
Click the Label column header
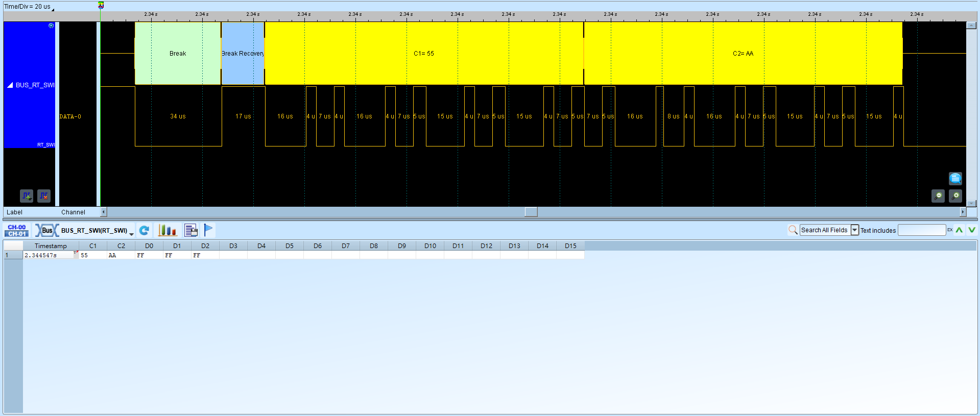14,212
